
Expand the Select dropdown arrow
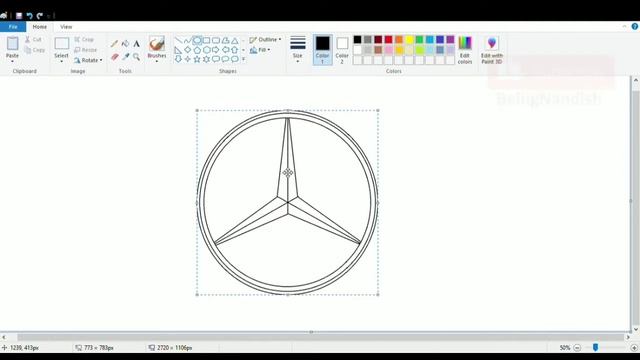tap(61, 61)
